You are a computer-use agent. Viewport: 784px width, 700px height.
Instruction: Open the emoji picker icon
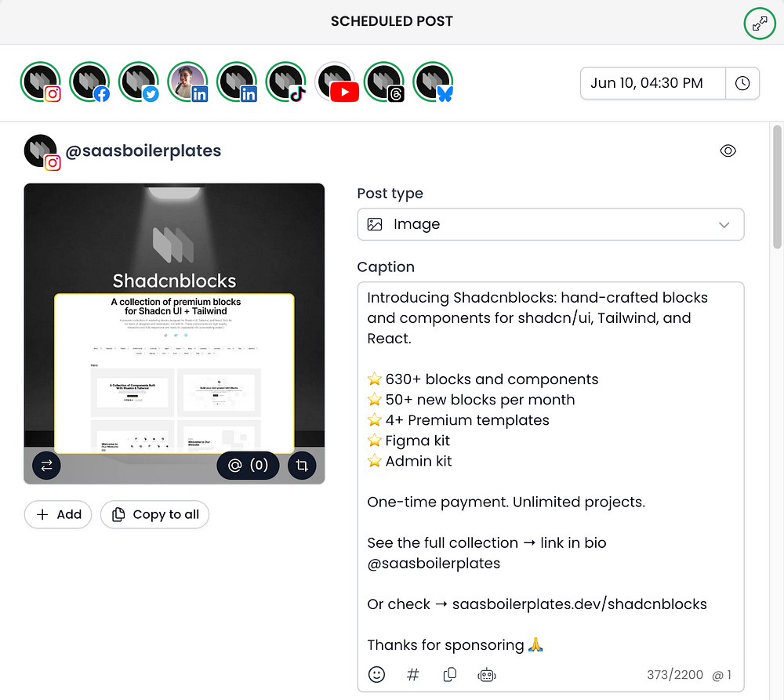(376, 674)
